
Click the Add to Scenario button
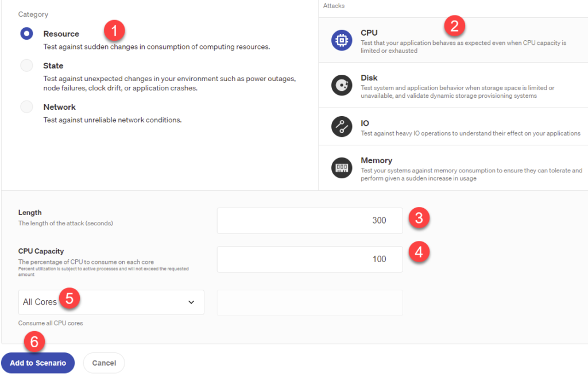38,363
